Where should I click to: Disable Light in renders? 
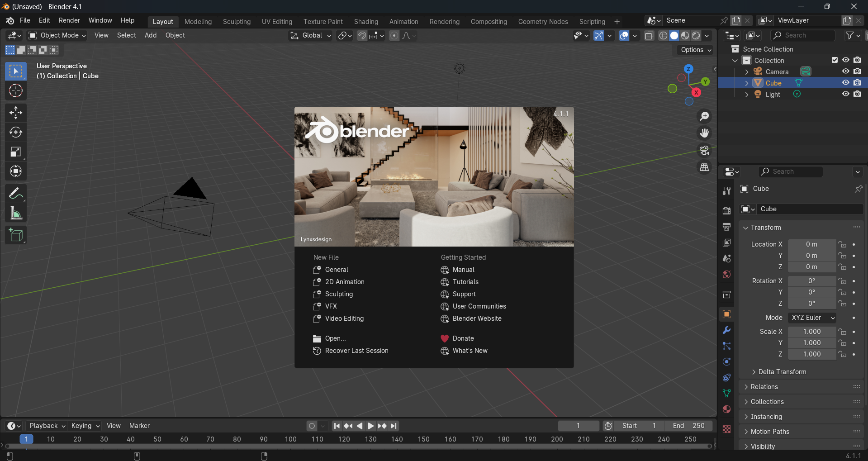pyautogui.click(x=857, y=94)
